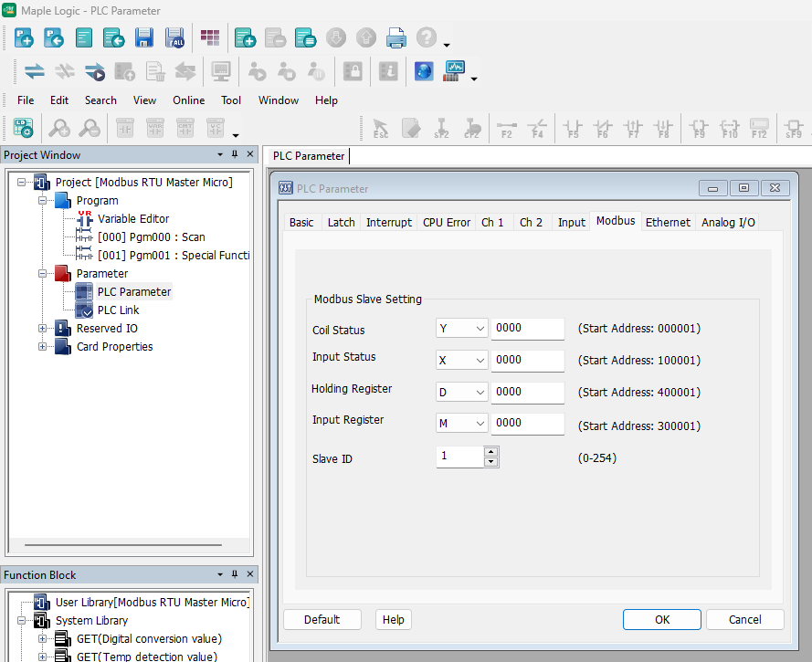Click the LD settings gear icon
This screenshot has width=812, height=662.
click(24, 127)
